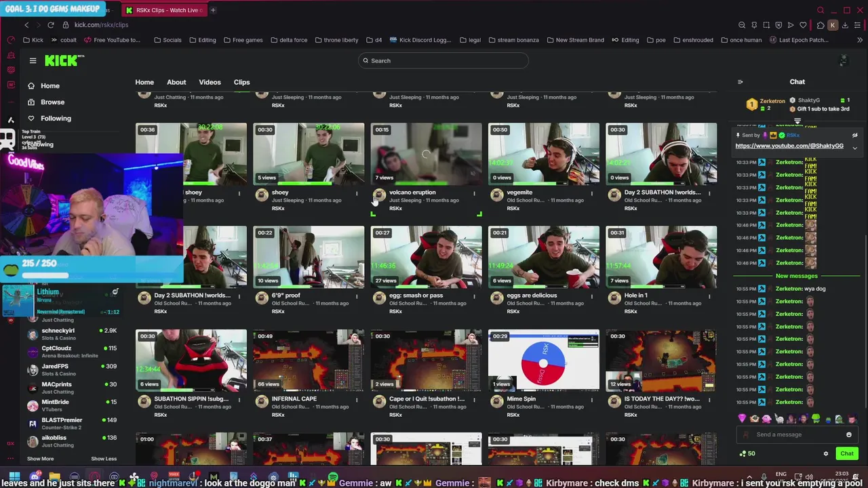
Task: Open options menu for volcano eruption clip
Action: pos(474,193)
